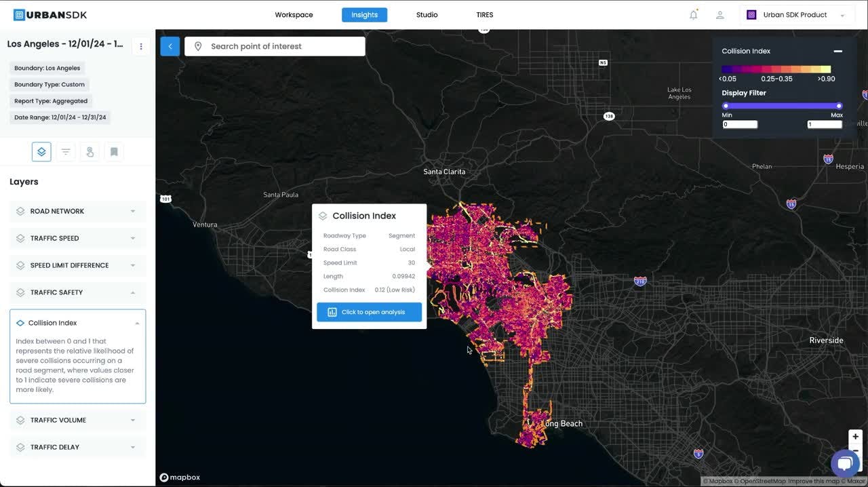Open the user profile icon
Image resolution: width=868 pixels, height=487 pixels.
pos(719,15)
